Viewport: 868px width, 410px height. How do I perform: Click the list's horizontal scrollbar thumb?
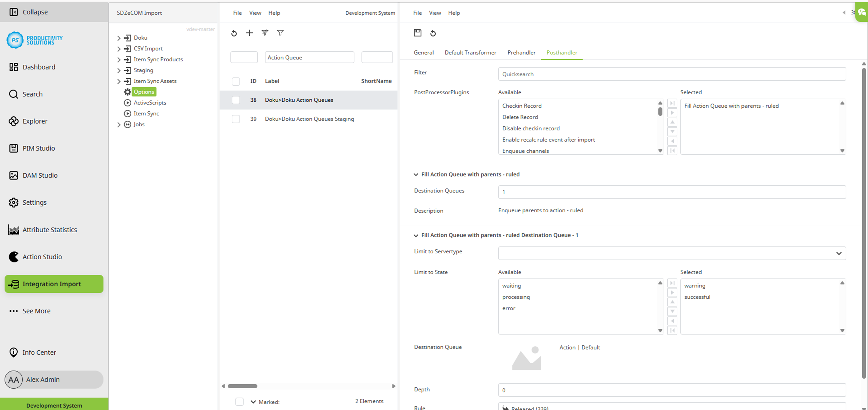click(x=242, y=386)
